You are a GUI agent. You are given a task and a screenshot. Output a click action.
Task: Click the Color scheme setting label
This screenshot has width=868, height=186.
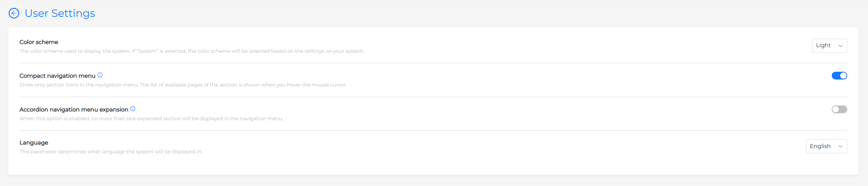click(39, 42)
